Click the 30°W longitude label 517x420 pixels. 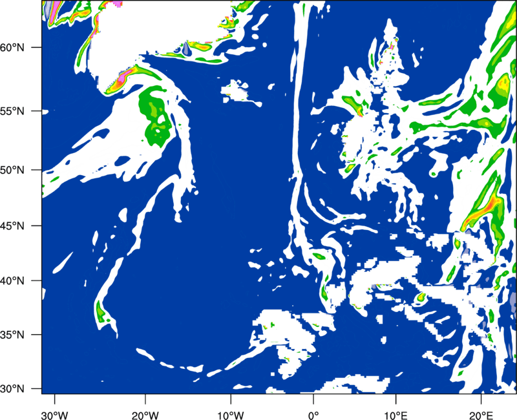pos(55,415)
